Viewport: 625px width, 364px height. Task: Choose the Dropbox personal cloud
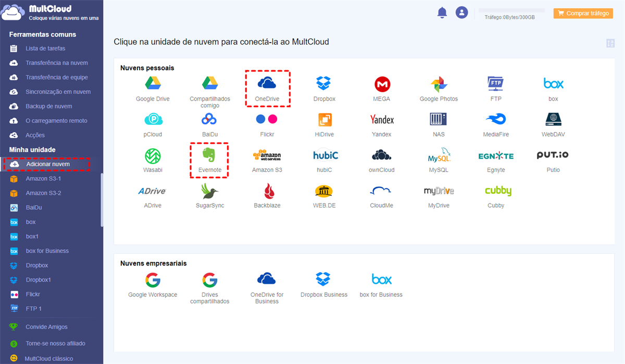(x=324, y=89)
